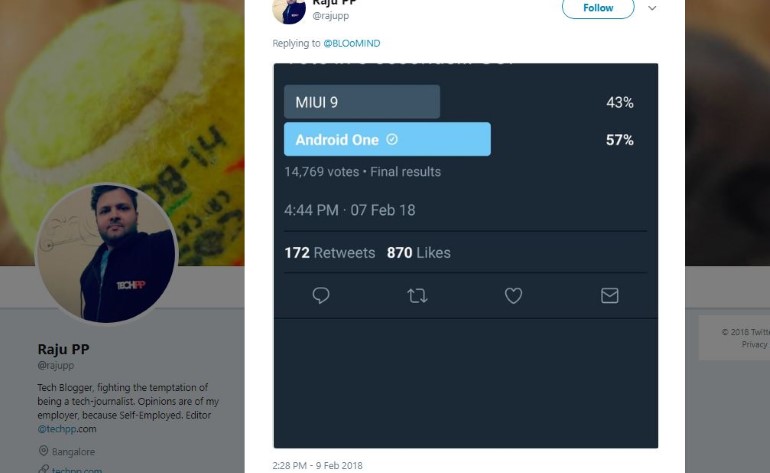Click the Privacy footer link
This screenshot has height=473, width=770.
755,344
